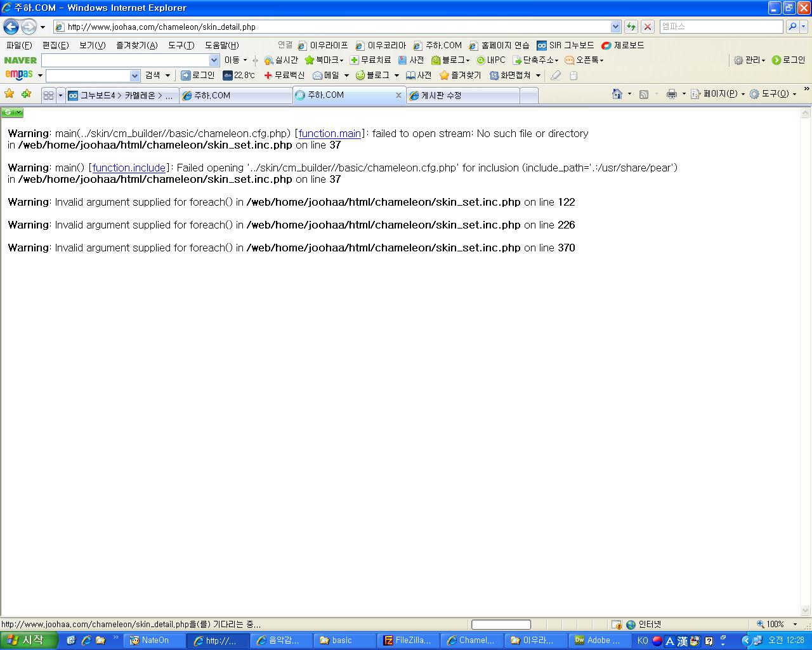Image resolution: width=812 pixels, height=650 pixels.
Task: Click the function.include link
Action: click(129, 168)
